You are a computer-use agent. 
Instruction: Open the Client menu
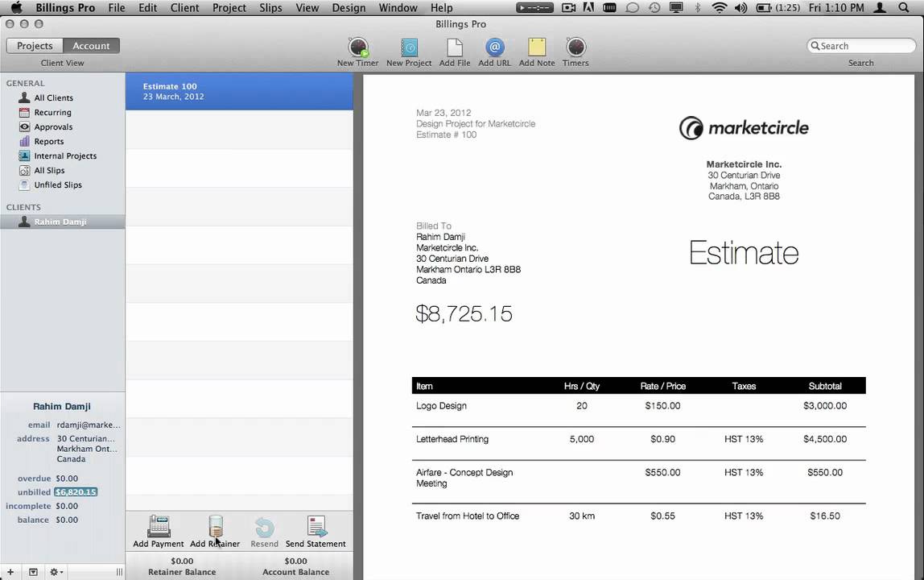coord(184,8)
